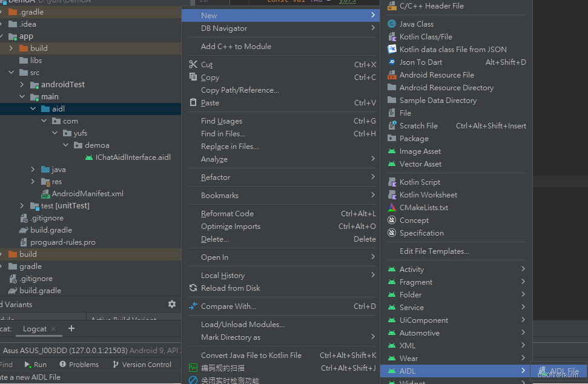This screenshot has width=588, height=384.
Task: Select app build.gradle file
Action: point(51,230)
